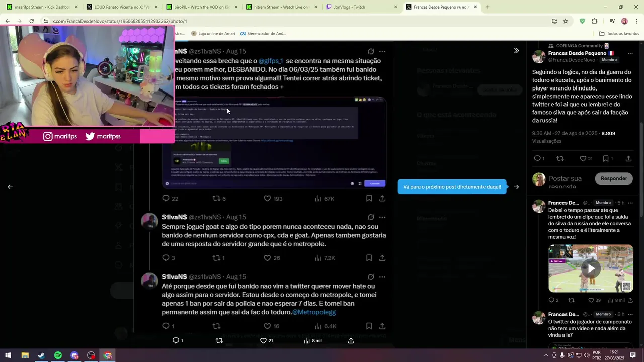The image size is (644, 362).
Task: Open more options on the 7.2K views tweet
Action: 382,217
